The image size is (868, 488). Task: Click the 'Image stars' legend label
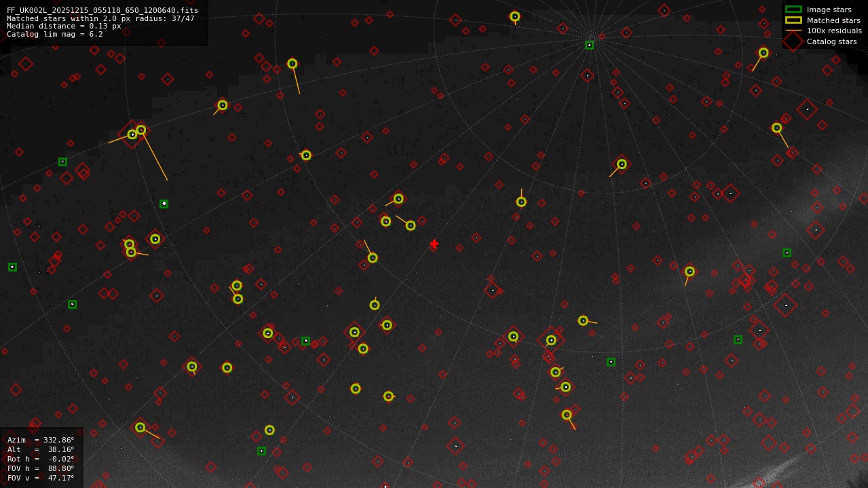[x=829, y=10]
